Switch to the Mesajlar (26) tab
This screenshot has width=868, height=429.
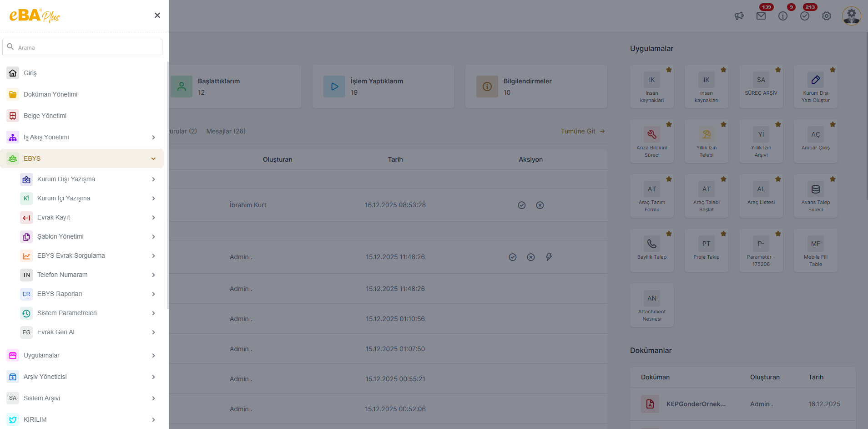click(226, 131)
